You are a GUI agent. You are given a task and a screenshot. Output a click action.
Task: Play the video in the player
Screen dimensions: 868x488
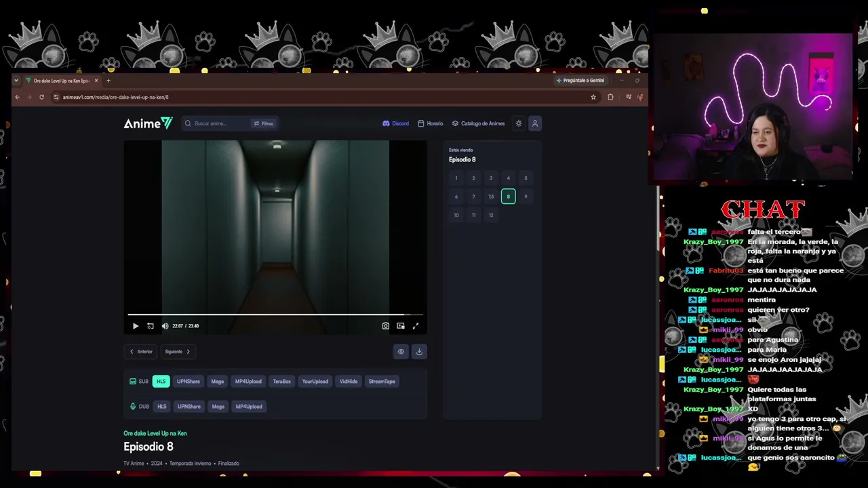(136, 326)
